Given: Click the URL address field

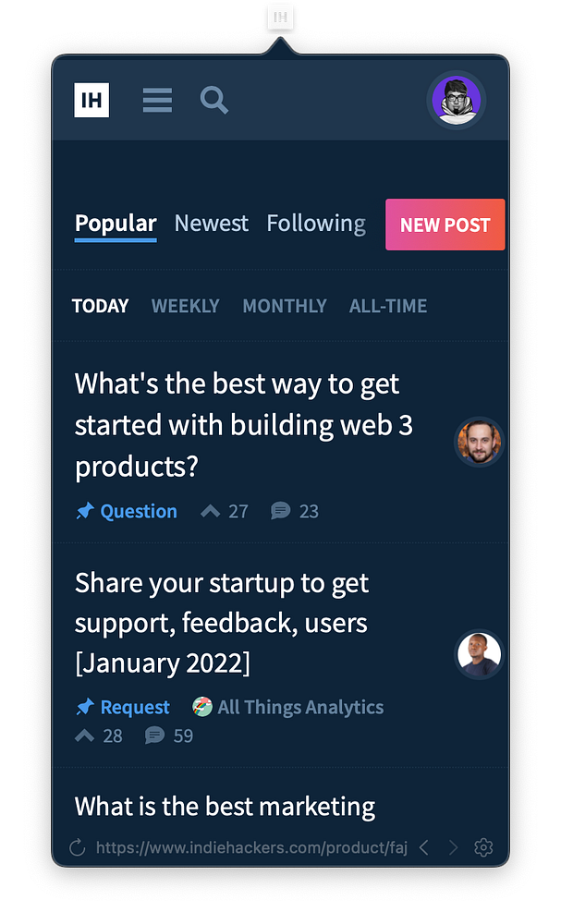Looking at the screenshot, I should click(251, 847).
